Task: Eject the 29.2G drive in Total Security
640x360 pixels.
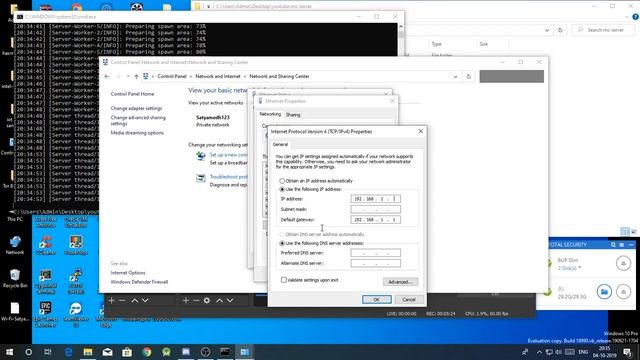Action: [x=623, y=291]
